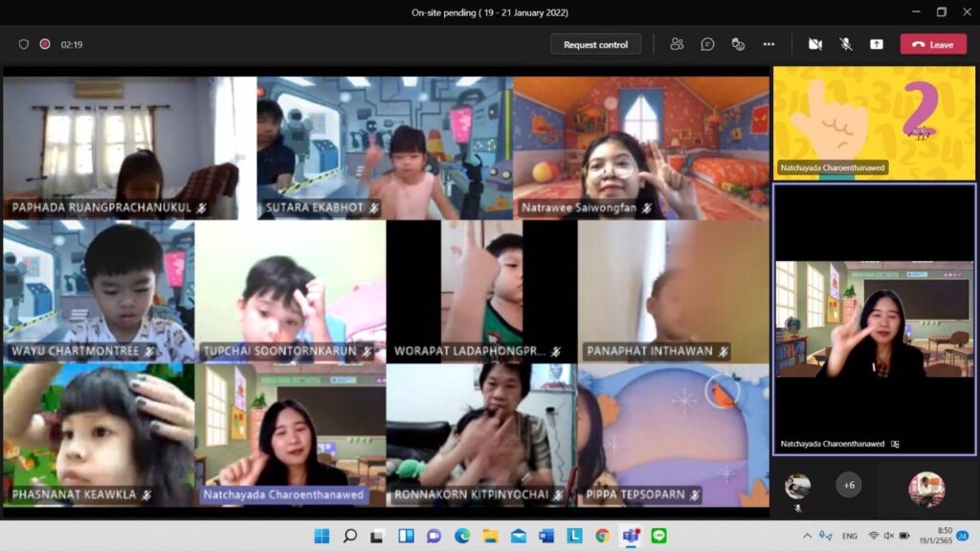The width and height of the screenshot is (980, 551).
Task: Leave the meeting
Action: click(933, 44)
